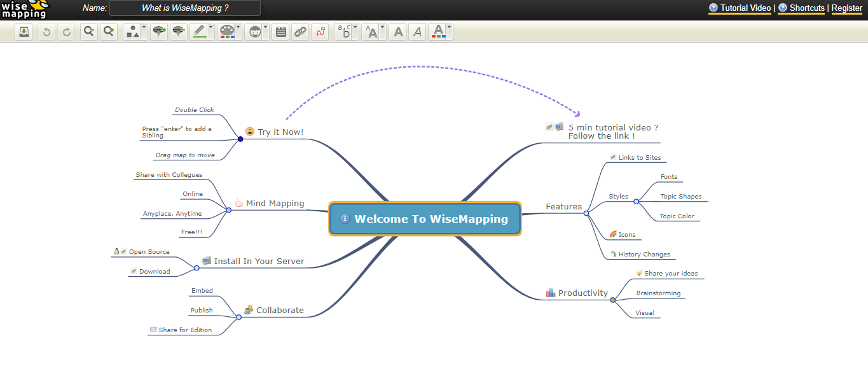
Task: Click the map name input field
Action: (184, 8)
